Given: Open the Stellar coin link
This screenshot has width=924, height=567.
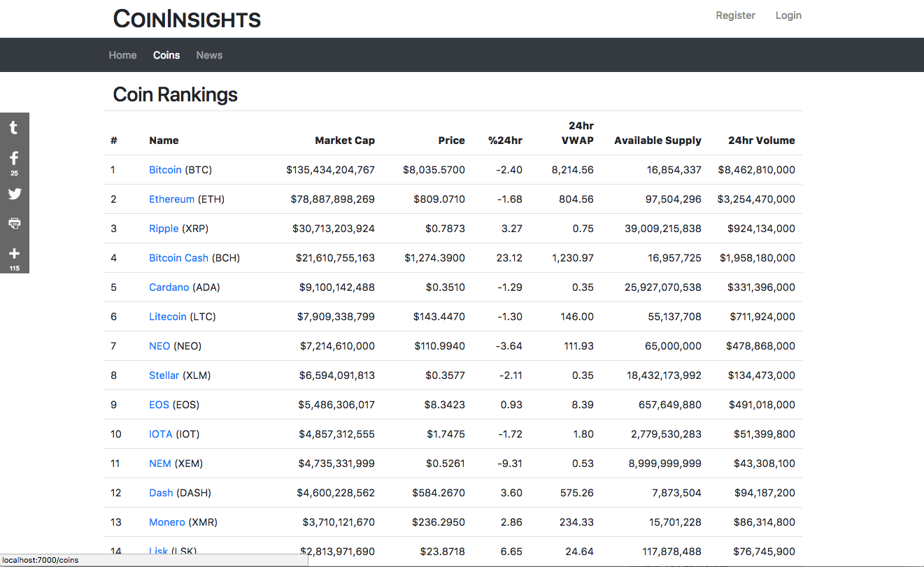Looking at the screenshot, I should (164, 375).
